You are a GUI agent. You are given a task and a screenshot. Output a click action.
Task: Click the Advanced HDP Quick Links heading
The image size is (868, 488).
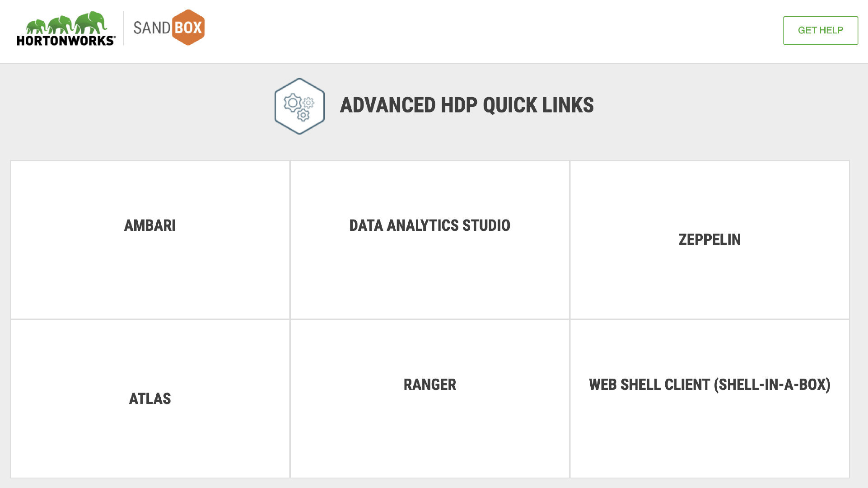pyautogui.click(x=467, y=105)
